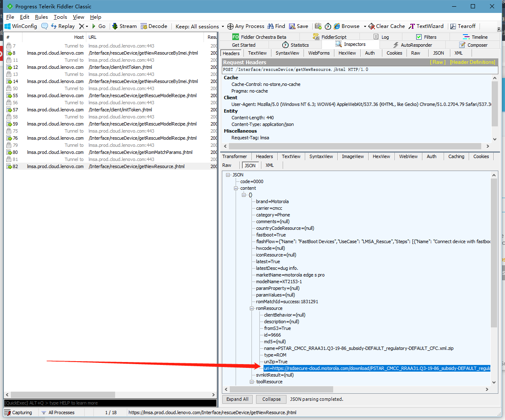The width and height of the screenshot is (505, 420).
Task: Open the Get Started tab
Action: click(x=244, y=45)
